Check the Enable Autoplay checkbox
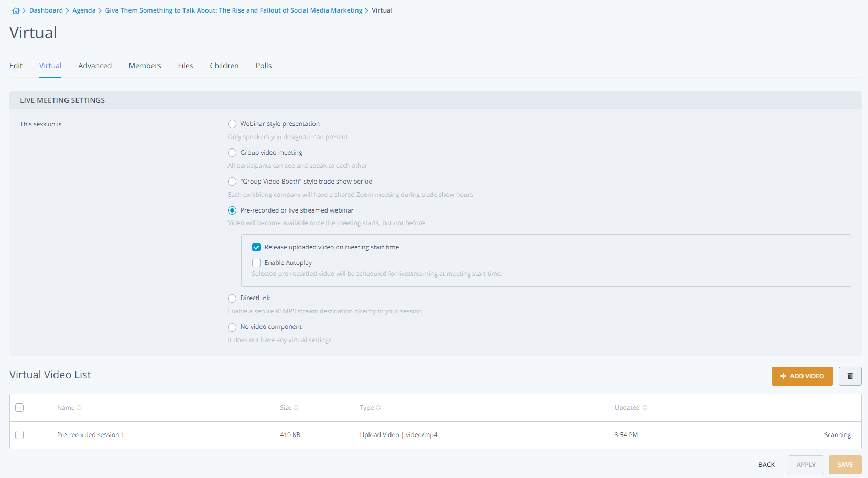Viewport: 868px width, 478px height. click(256, 263)
